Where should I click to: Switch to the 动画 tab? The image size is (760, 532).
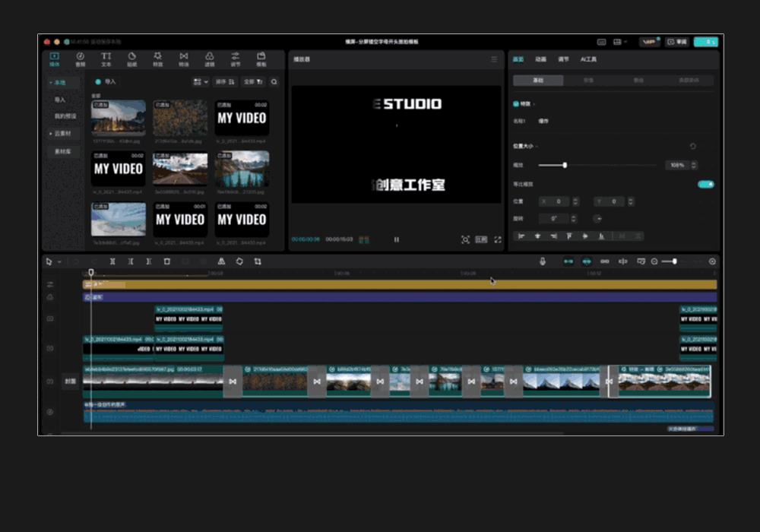[x=540, y=59]
